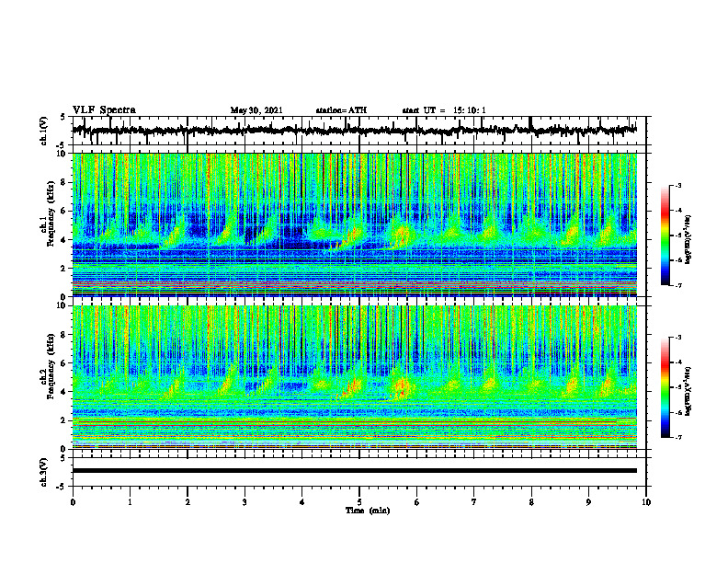Viewport: 728px width, 563px height.
Task: Select the "6" kHz tick on ch.1 spectrogram
Action: click(63, 212)
